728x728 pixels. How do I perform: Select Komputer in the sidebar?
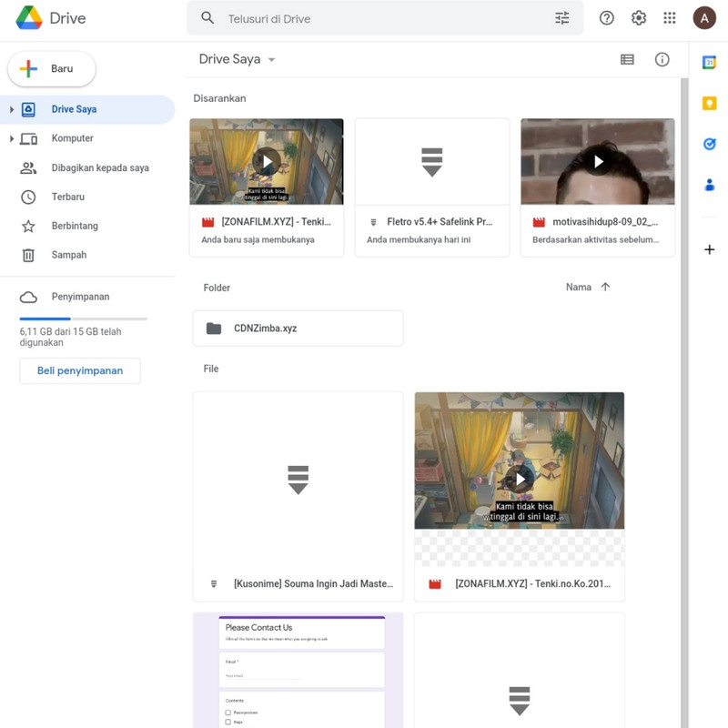tap(87, 138)
